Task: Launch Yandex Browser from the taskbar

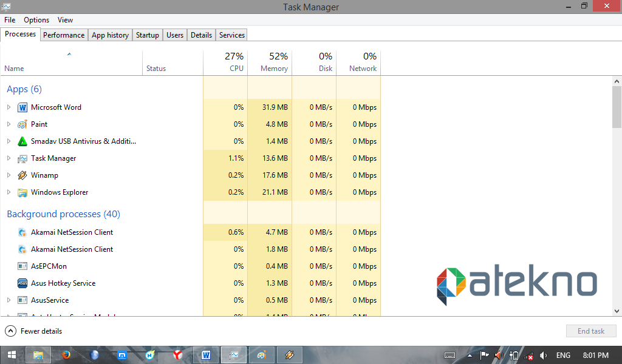Action: tap(177, 355)
